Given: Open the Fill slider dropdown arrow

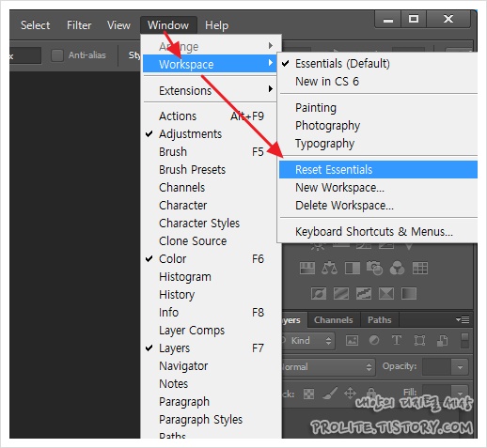Looking at the screenshot, I should pyautogui.click(x=460, y=393).
